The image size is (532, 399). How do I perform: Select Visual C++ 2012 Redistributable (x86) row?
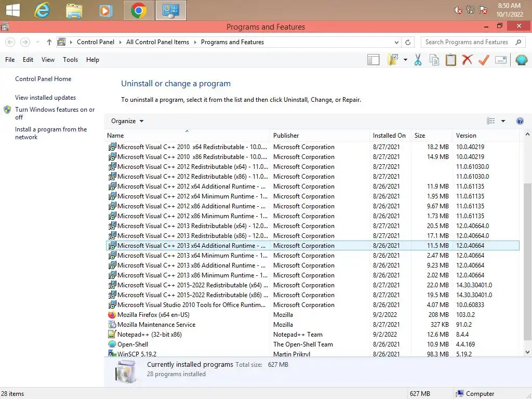point(312,177)
